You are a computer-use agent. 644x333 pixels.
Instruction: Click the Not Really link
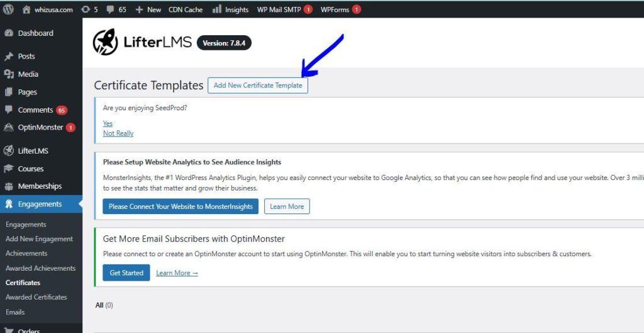118,133
